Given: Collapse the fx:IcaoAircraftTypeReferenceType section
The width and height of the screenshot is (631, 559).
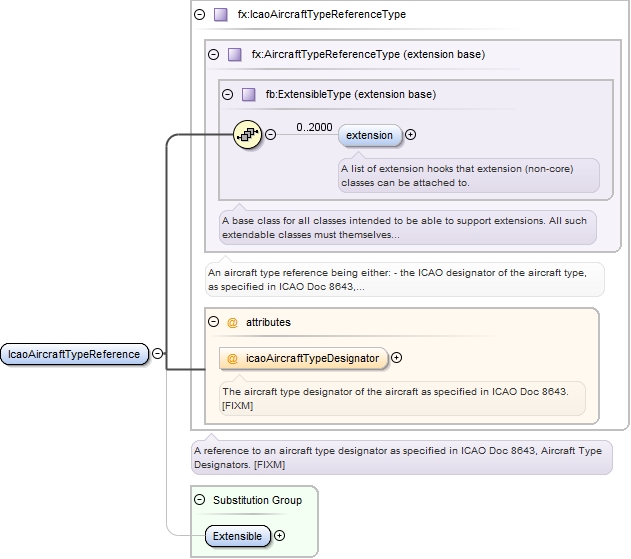Looking at the screenshot, I should click(x=199, y=15).
